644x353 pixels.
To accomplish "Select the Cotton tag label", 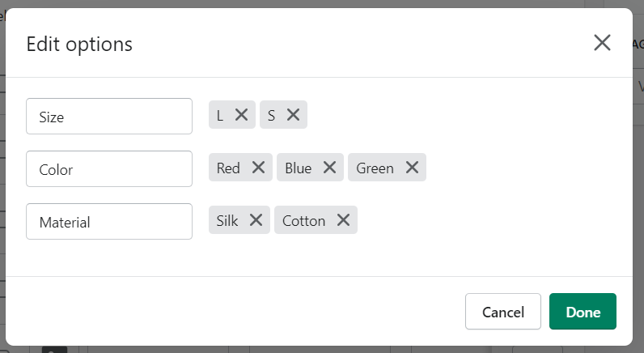I will point(304,221).
